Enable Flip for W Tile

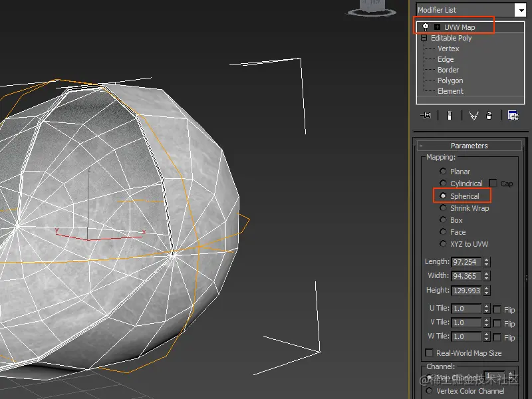tap(497, 337)
